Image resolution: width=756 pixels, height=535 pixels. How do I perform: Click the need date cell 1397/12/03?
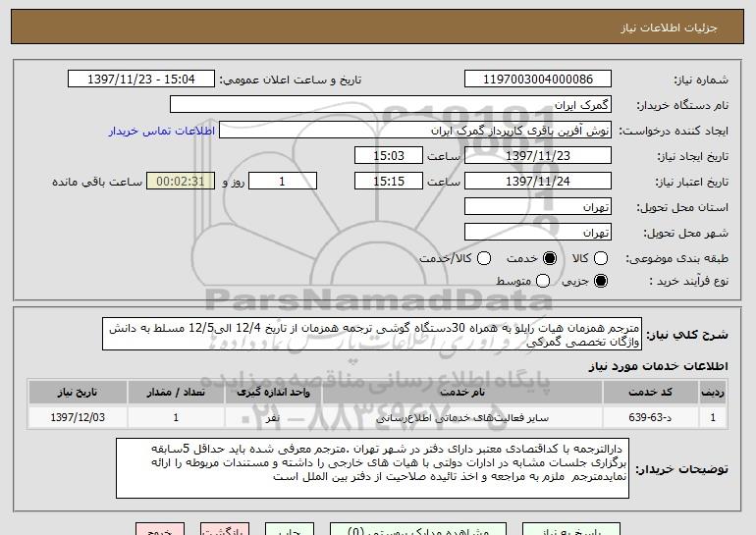[x=78, y=417]
